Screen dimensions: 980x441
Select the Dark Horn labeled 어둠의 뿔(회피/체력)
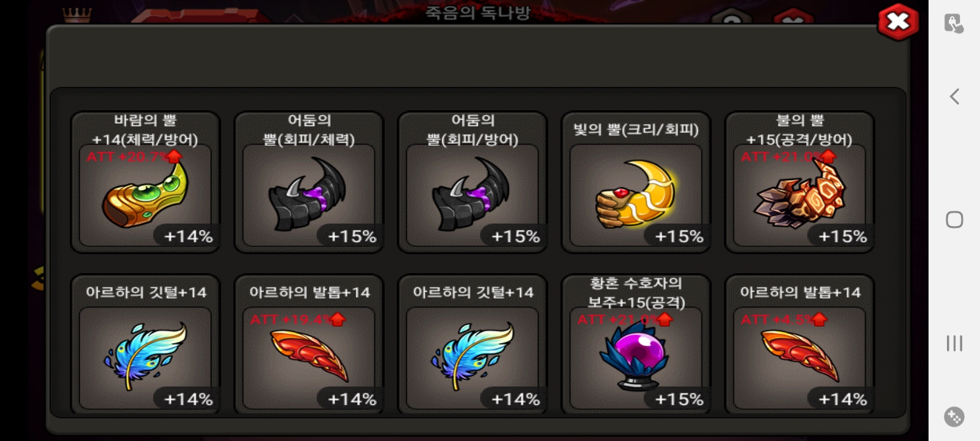pyautogui.click(x=309, y=182)
